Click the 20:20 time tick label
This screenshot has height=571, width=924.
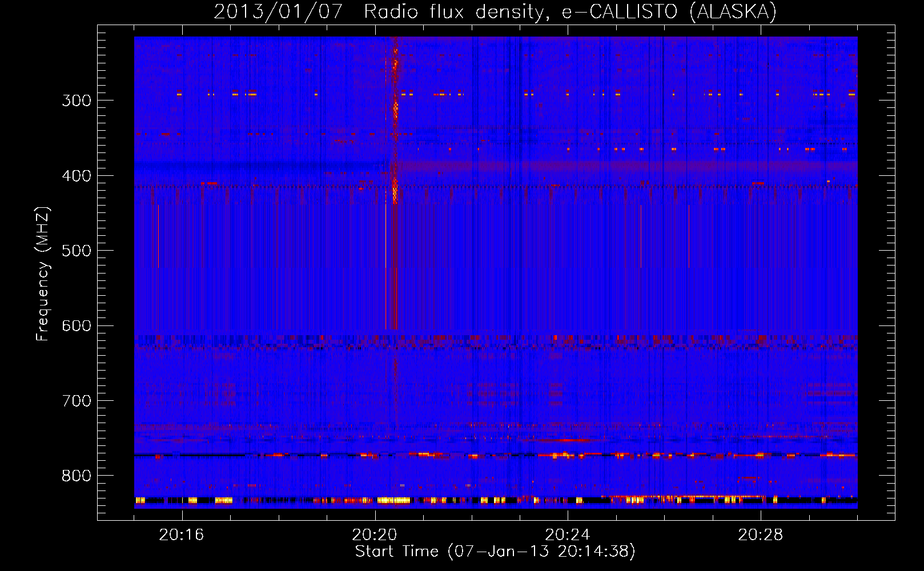pyautogui.click(x=375, y=535)
